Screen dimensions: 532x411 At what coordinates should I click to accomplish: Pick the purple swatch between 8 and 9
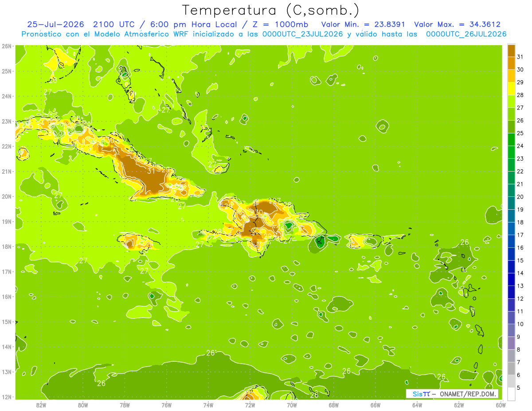coord(511,343)
